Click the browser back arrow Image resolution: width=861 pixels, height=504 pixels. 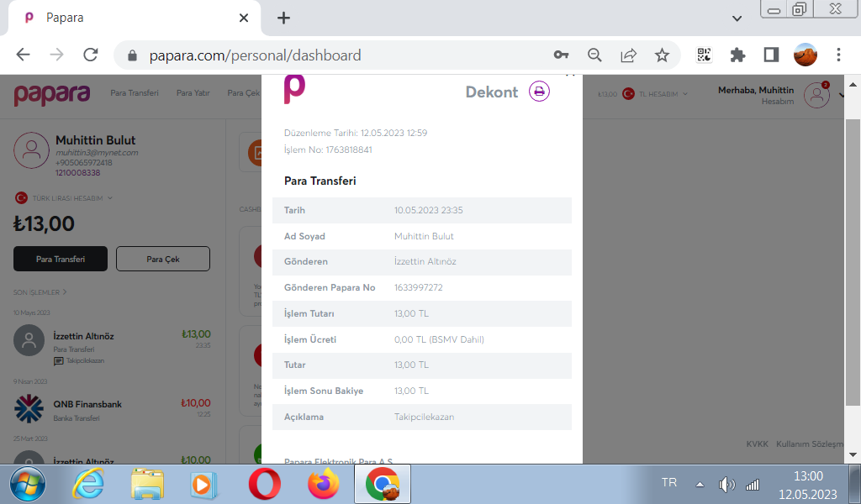(23, 55)
